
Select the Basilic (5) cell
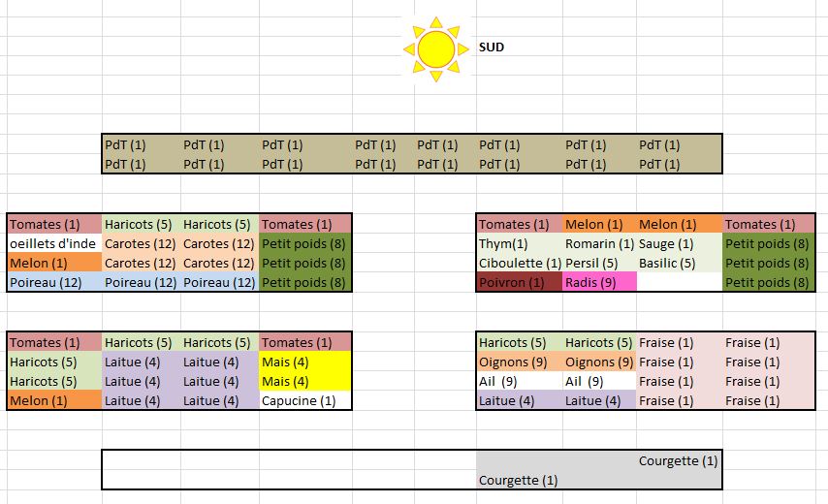(x=679, y=263)
